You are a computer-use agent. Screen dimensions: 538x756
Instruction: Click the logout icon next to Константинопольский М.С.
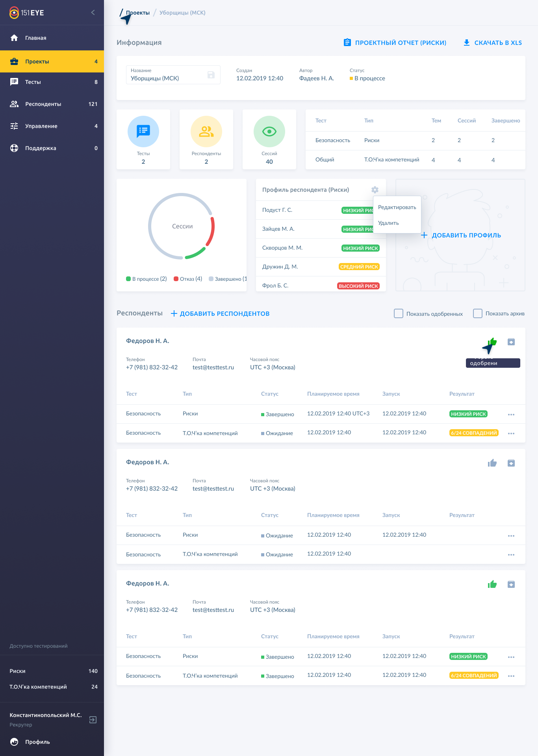93,720
